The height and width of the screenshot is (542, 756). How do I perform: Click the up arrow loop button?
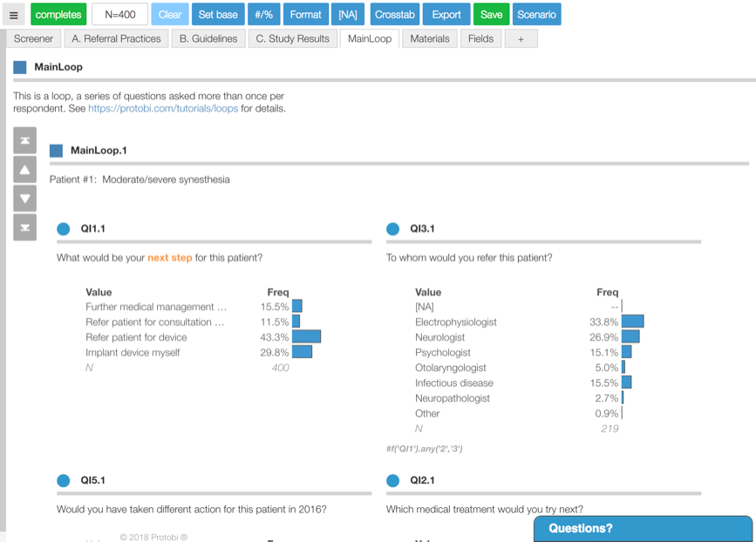24,169
